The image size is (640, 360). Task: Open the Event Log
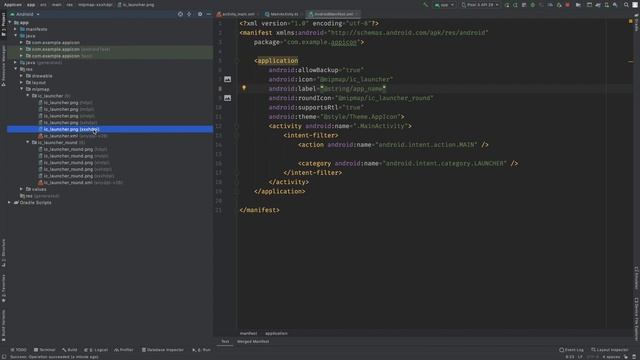571,350
